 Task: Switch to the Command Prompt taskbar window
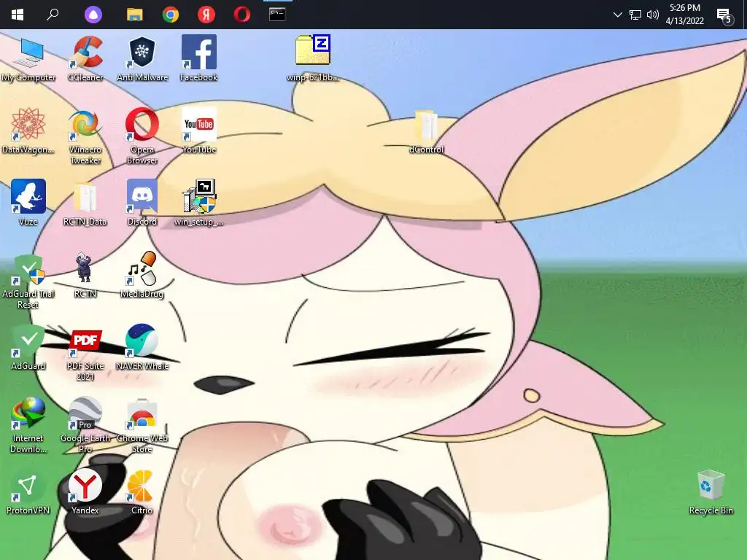point(277,15)
